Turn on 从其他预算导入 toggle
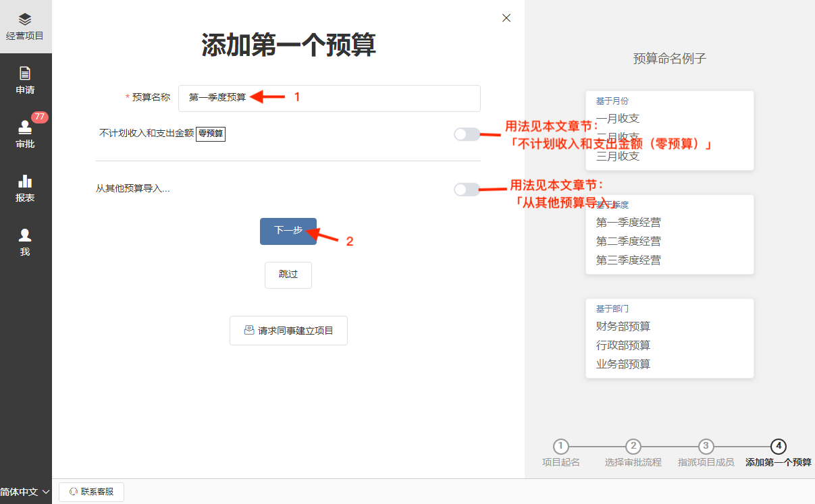 [x=466, y=190]
